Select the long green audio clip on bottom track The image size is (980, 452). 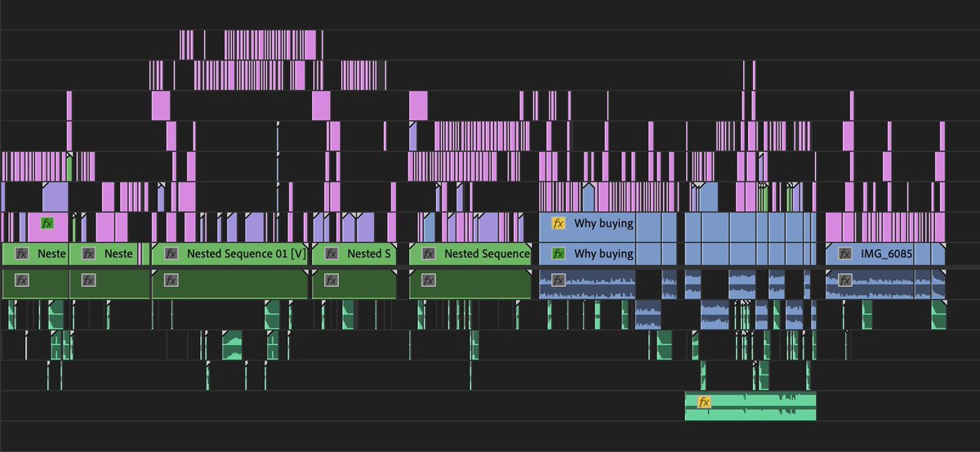tap(751, 405)
